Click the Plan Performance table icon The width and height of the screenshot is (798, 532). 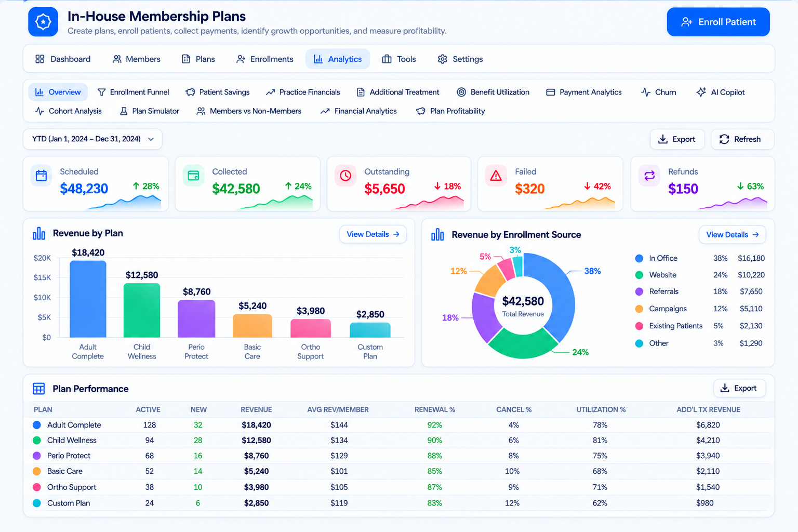coord(39,389)
